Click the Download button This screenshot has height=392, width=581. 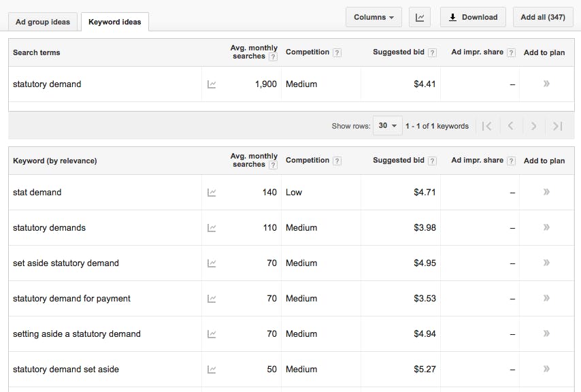(472, 17)
